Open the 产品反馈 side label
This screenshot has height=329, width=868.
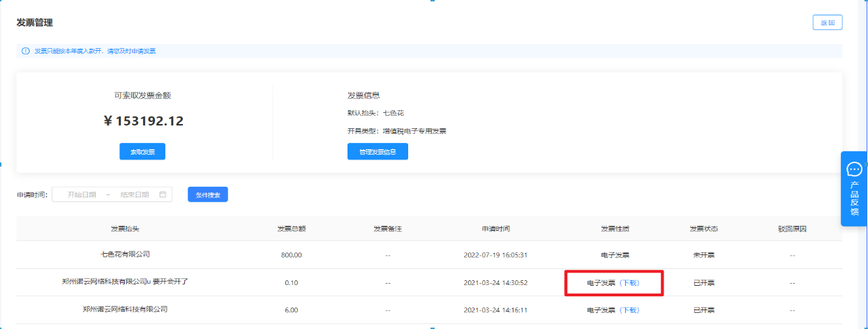click(x=854, y=199)
